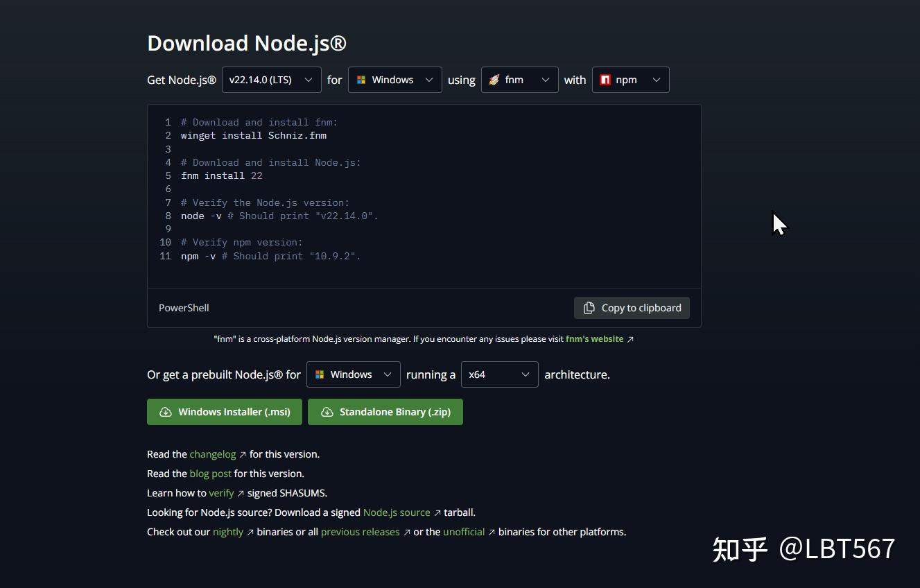The image size is (920, 588).
Task: Click the download cloud icon on Windows Installer
Action: [x=165, y=412]
